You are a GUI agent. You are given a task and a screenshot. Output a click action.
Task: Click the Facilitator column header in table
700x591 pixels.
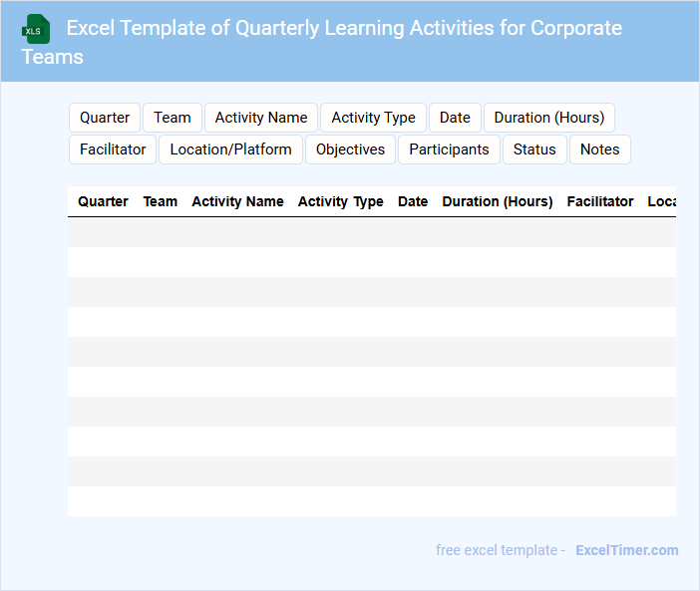click(600, 201)
